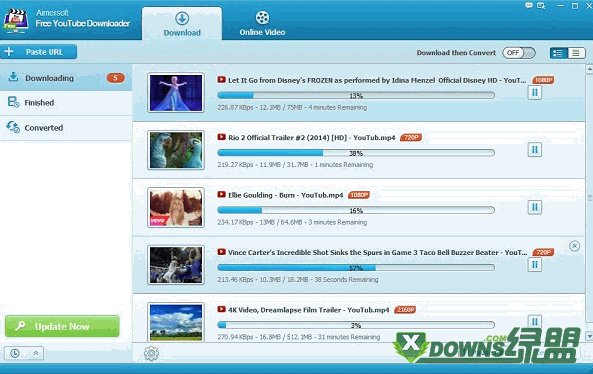
Task: Click the 4K Video progress bar at 3%
Action: pyautogui.click(x=356, y=325)
